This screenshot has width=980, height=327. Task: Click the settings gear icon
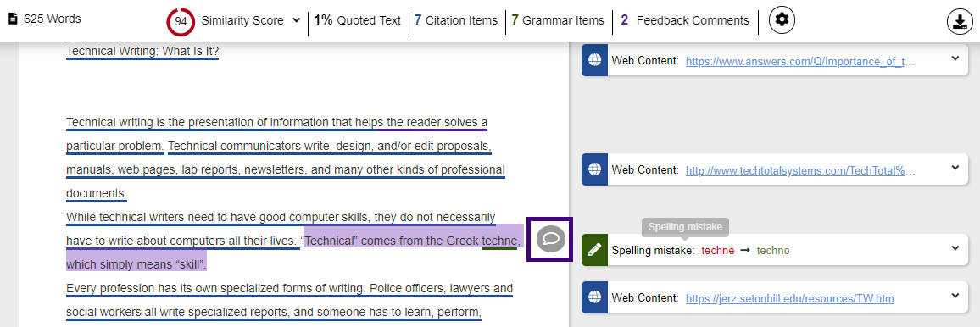pos(782,20)
